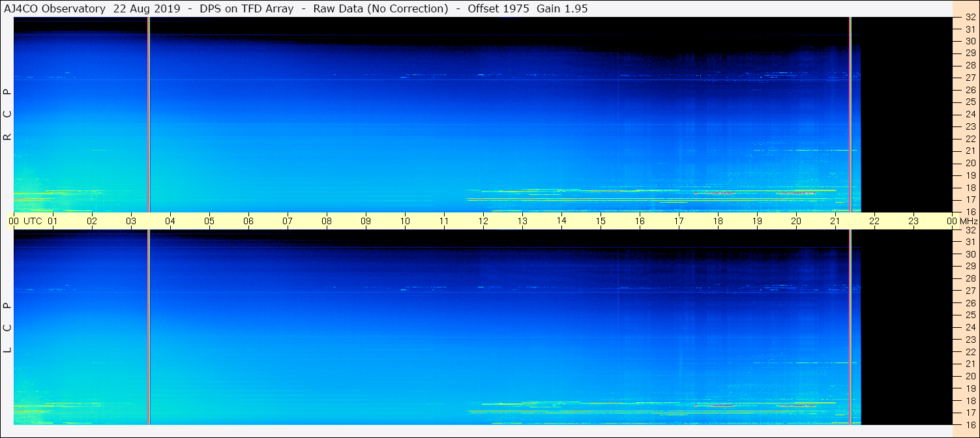Click hour "13" on the UTC axis

[x=522, y=221]
